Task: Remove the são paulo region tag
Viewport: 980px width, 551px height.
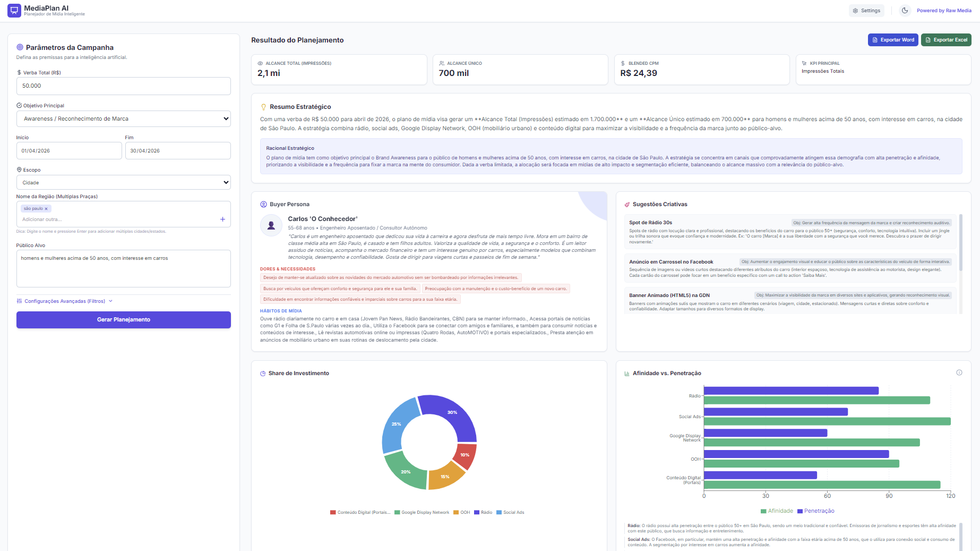Action: [46, 209]
